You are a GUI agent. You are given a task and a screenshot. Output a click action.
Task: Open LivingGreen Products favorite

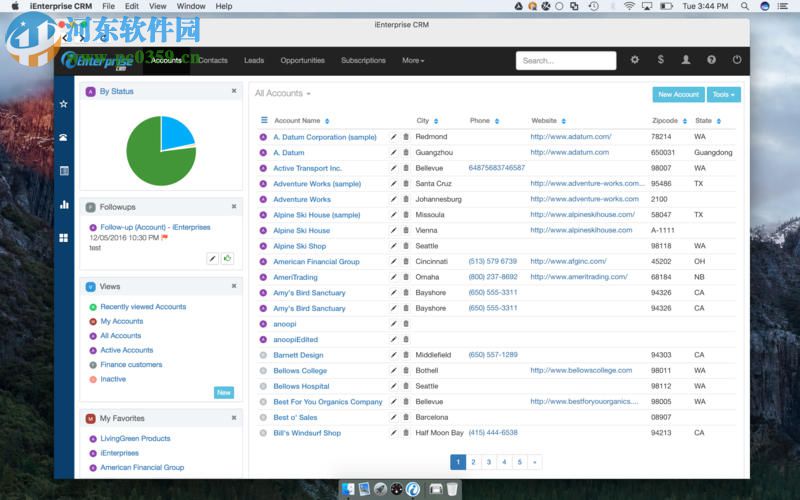click(135, 438)
